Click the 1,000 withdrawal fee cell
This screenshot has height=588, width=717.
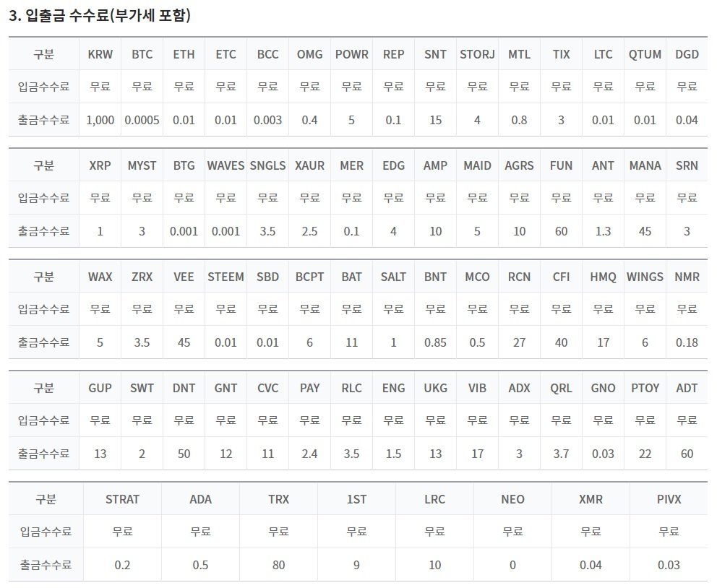tap(100, 120)
